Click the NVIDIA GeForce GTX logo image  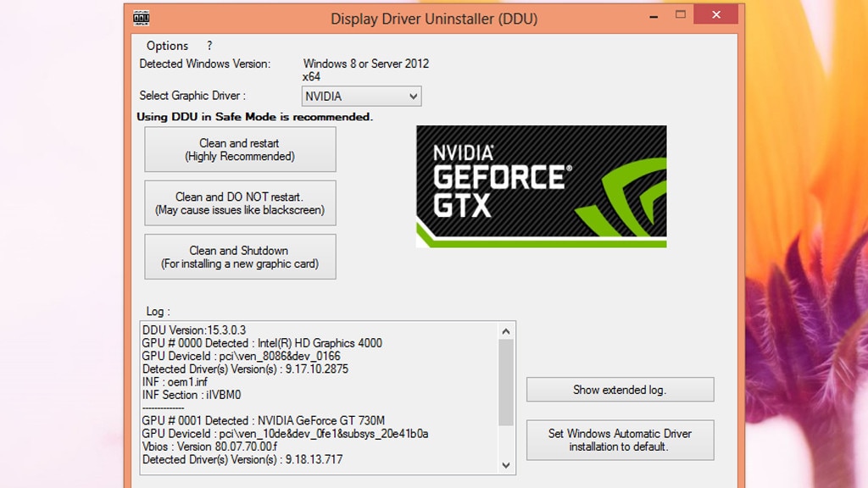(541, 186)
